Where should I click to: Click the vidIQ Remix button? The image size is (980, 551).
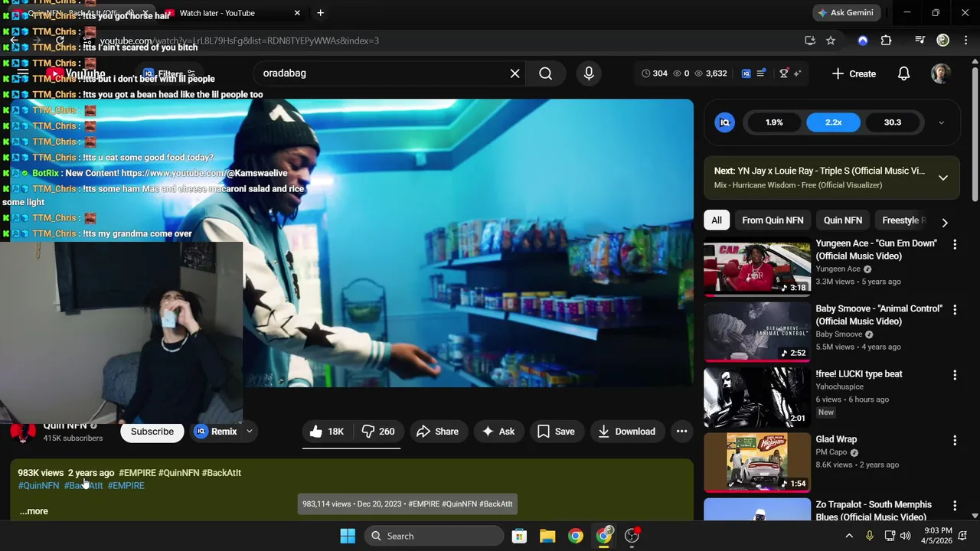pos(216,432)
